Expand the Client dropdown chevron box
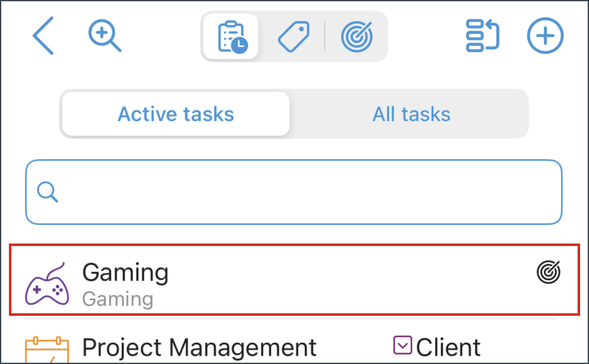This screenshot has width=589, height=364. (x=402, y=345)
